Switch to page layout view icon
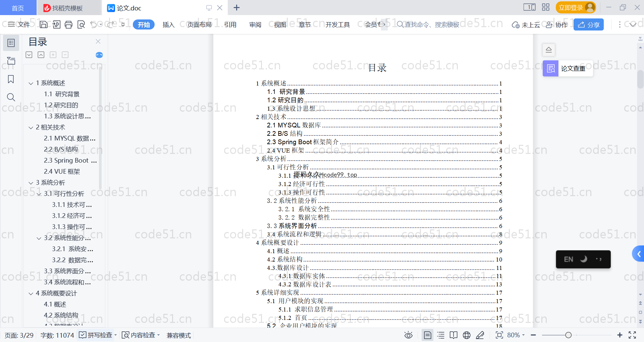The image size is (644, 342). click(428, 335)
